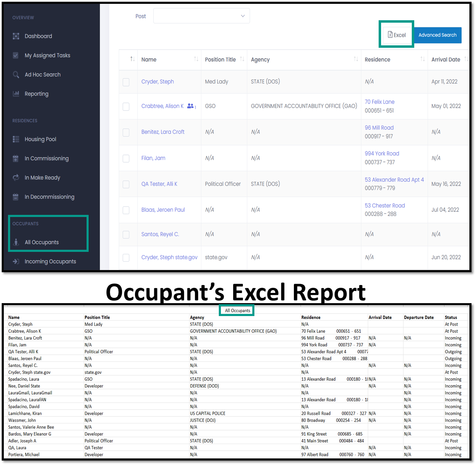476x465 pixels.
Task: Go to My Assigned Tasks
Action: (x=47, y=55)
